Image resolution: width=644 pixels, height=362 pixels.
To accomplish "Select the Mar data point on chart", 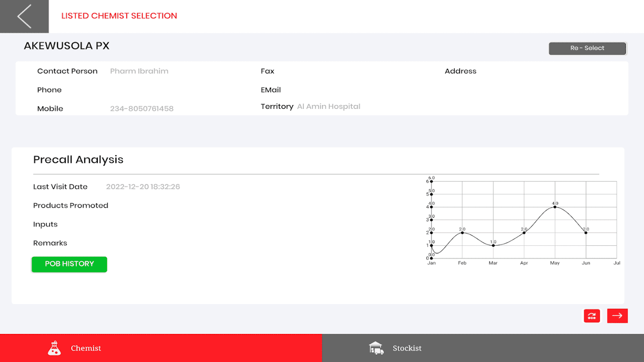I will [493, 245].
